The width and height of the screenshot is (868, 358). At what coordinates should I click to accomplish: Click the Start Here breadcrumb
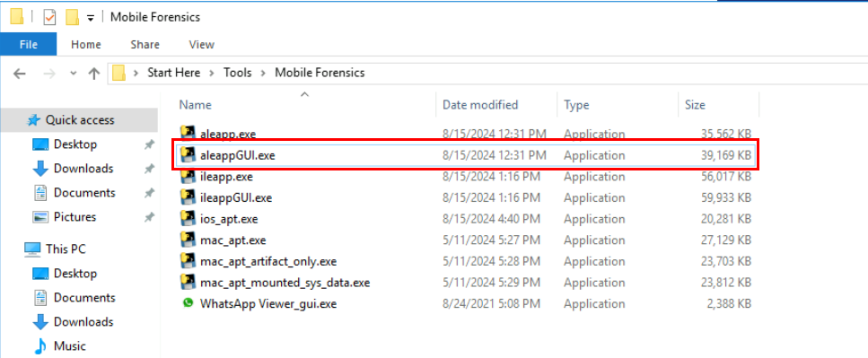(174, 73)
